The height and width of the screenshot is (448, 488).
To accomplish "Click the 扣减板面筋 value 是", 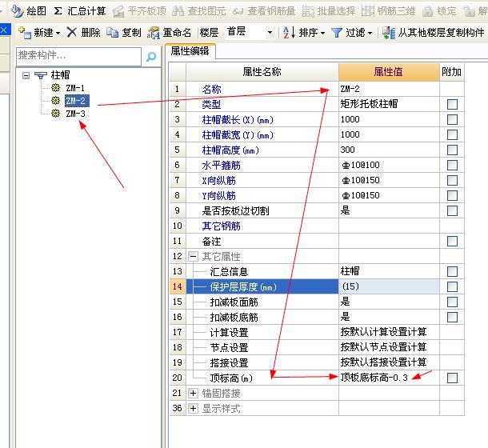I will tap(389, 302).
